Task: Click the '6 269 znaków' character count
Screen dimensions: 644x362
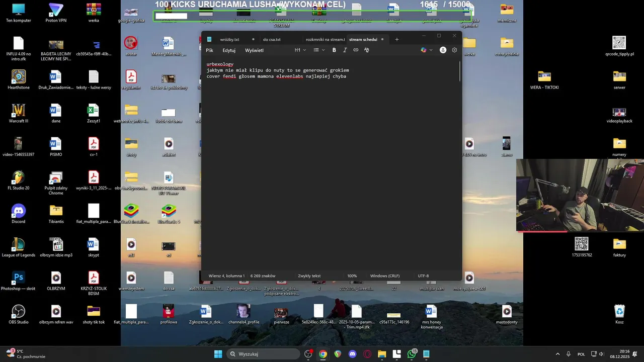Action: coord(263,276)
